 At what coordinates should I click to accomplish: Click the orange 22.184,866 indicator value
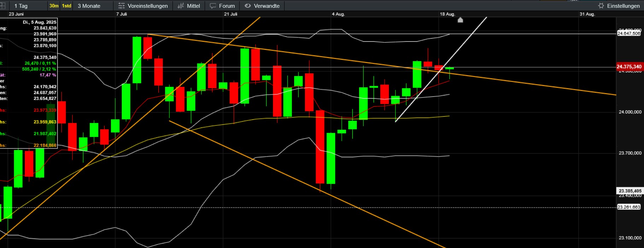[45, 145]
